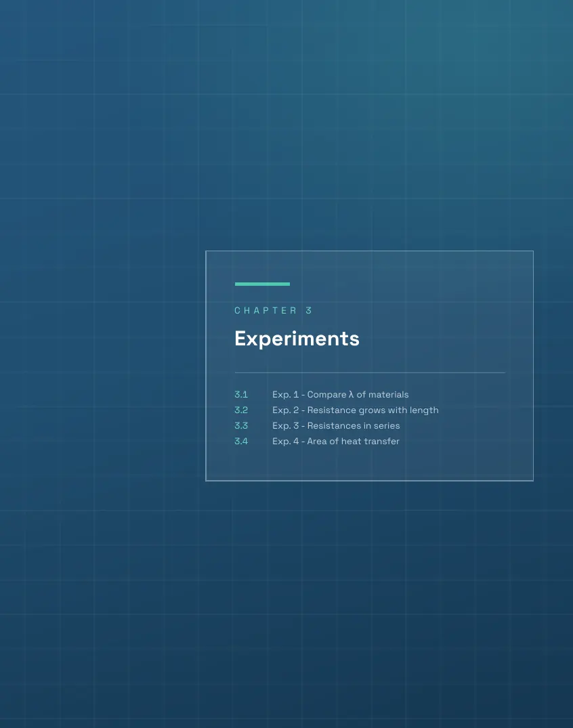Open entry "Exp. 1 - Compare λ of materials"
573x728 pixels.
point(341,395)
